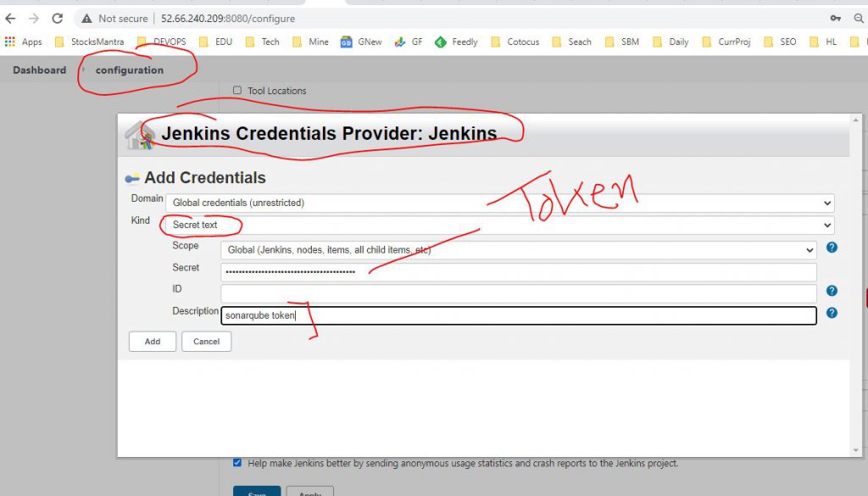Click the configuration breadcrumb item
This screenshot has height=496, width=868.
click(x=129, y=70)
